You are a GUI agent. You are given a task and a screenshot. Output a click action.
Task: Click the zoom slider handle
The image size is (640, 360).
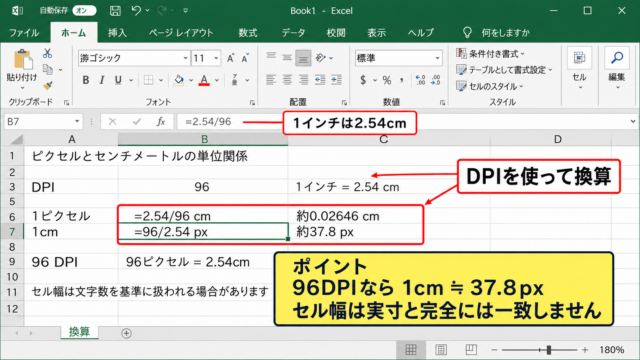point(549,350)
